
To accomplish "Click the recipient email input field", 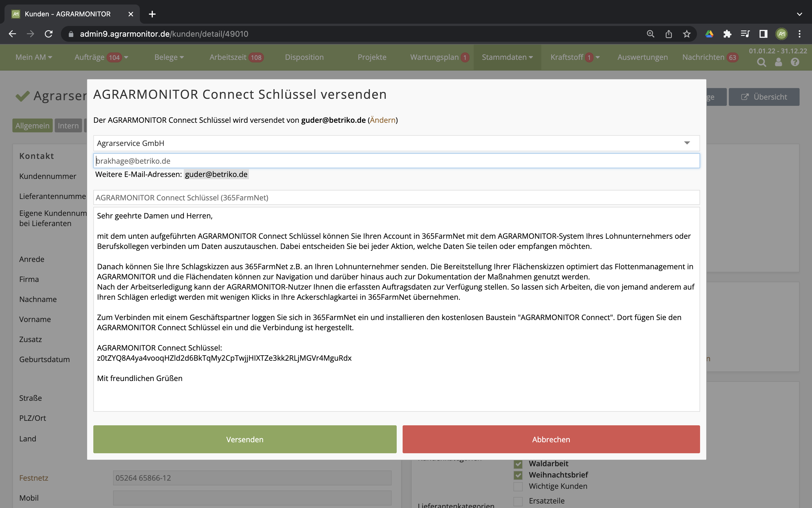I will [396, 161].
